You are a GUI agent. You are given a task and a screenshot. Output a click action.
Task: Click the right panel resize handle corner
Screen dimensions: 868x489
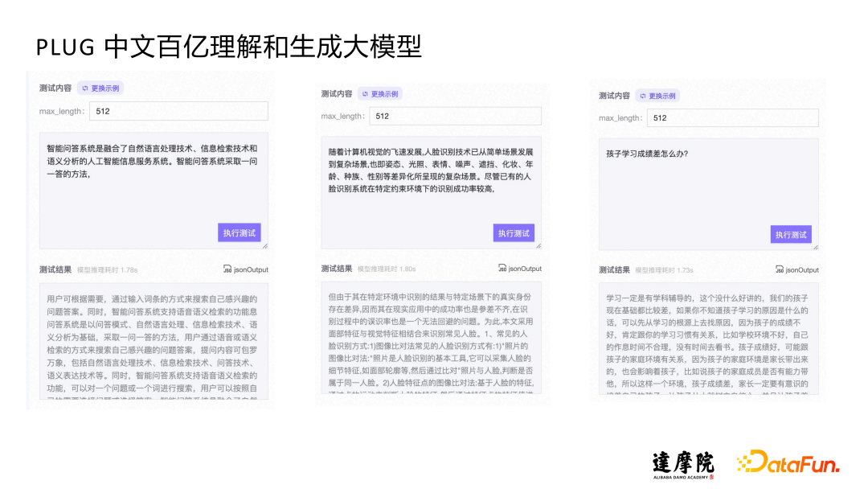pyautogui.click(x=816, y=247)
